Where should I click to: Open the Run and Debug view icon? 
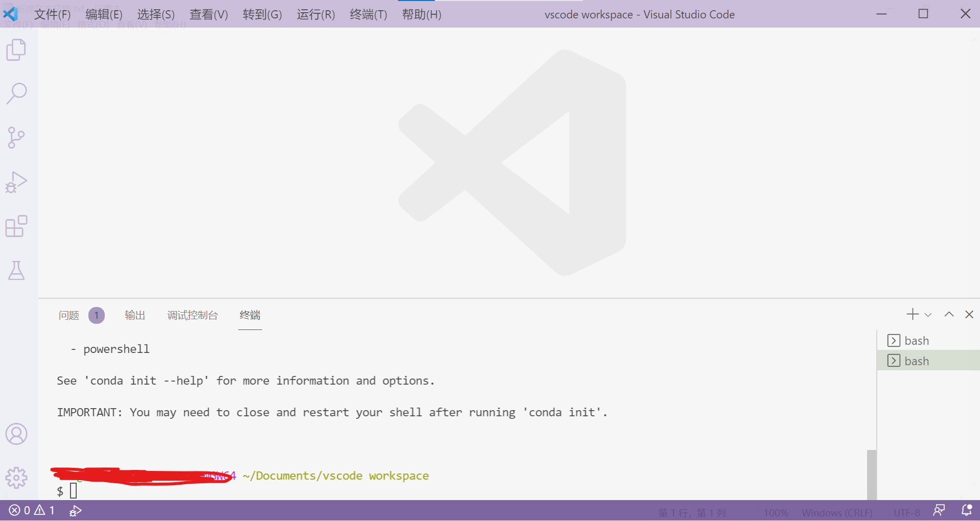[16, 182]
